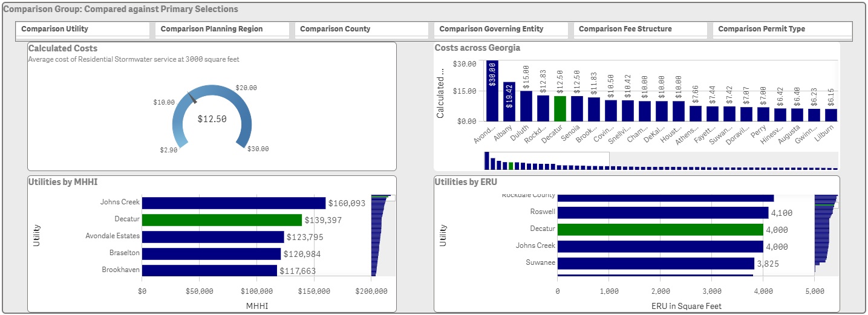This screenshot has width=868, height=315.
Task: Click the Utilities by MHHI chart title
Action: click(x=63, y=181)
